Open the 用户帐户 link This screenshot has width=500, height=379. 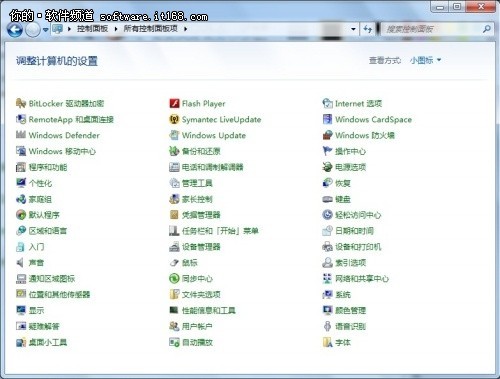click(x=197, y=326)
